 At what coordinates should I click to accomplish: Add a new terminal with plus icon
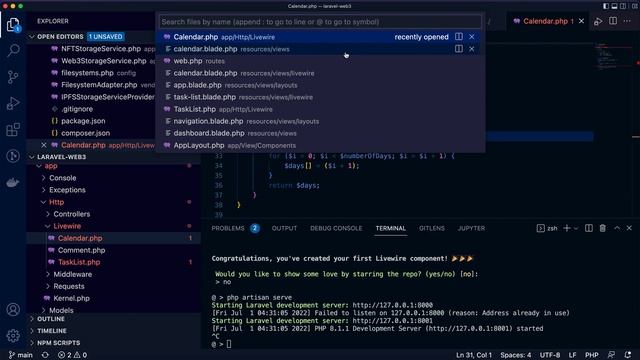567,228
